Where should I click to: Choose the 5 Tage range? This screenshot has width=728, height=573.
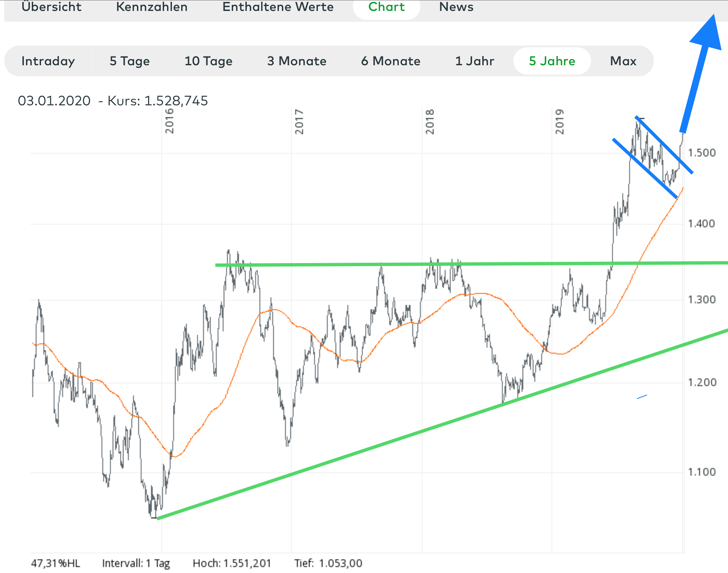pos(130,61)
